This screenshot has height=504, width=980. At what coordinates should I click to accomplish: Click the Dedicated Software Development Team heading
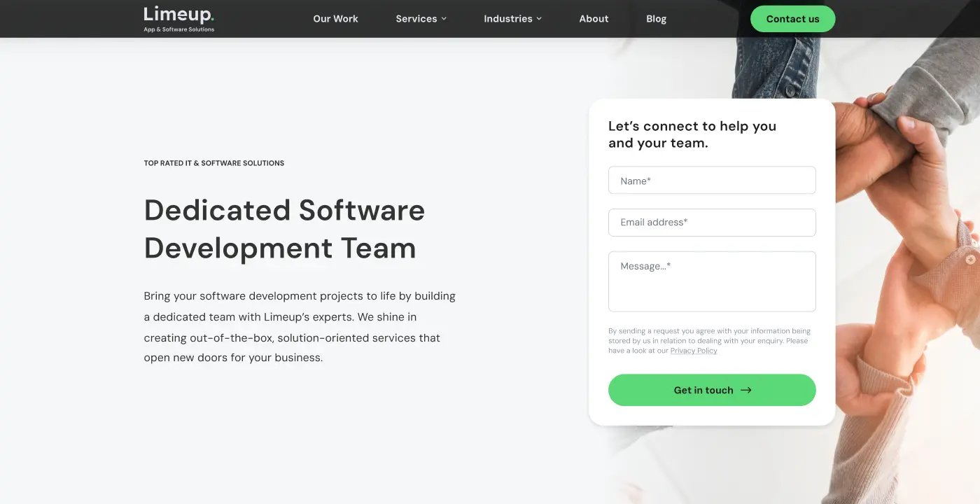coord(284,229)
